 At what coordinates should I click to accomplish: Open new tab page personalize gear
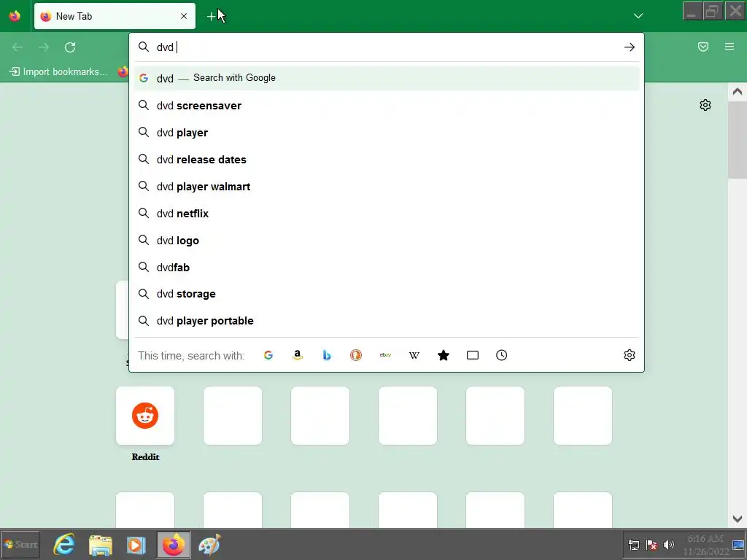705,105
